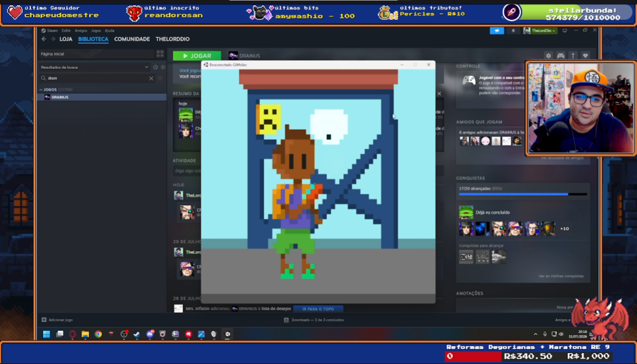This screenshot has width=637, height=364.
Task: Click the '17/20 alcançadas' achievements text
Action: pos(480,188)
